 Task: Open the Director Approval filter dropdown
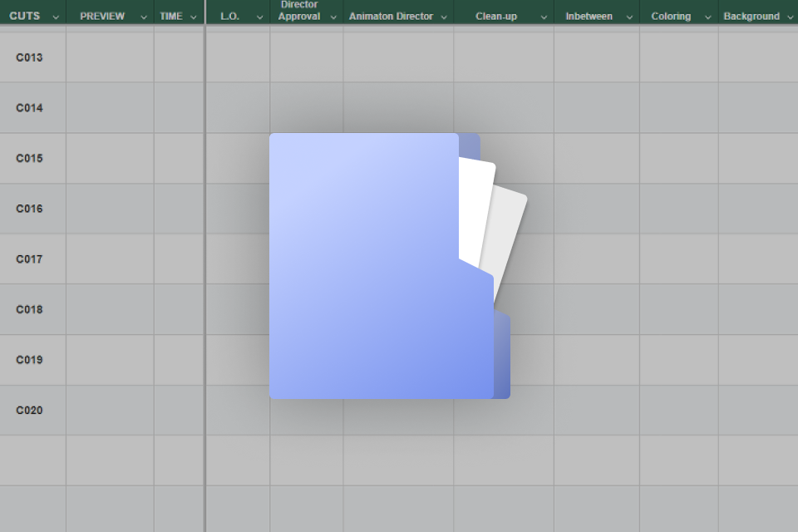point(333,17)
